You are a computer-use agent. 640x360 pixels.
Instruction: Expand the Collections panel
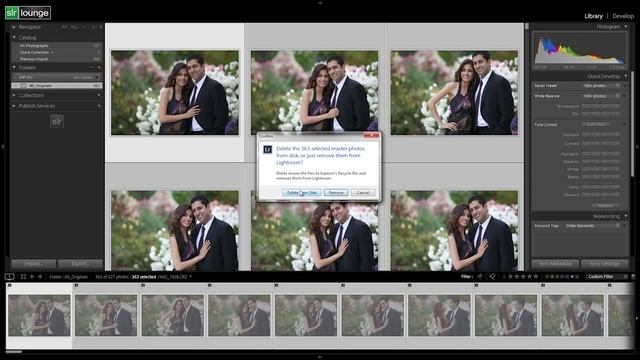point(14,95)
